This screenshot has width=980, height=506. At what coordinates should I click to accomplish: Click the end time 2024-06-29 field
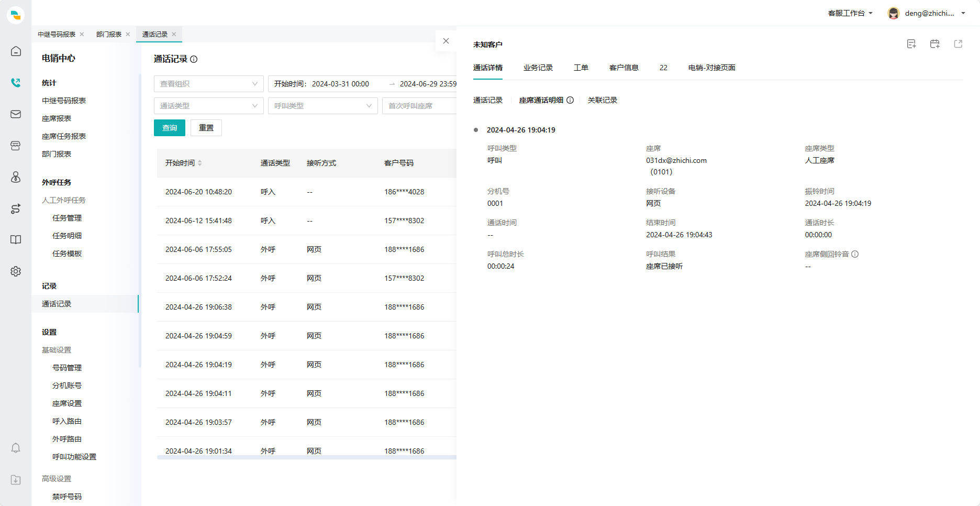point(428,84)
